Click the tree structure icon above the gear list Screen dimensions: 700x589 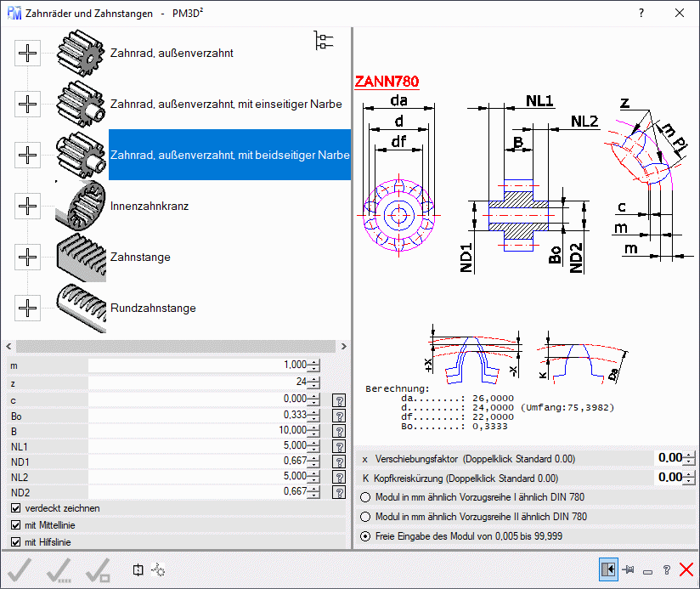[x=324, y=40]
